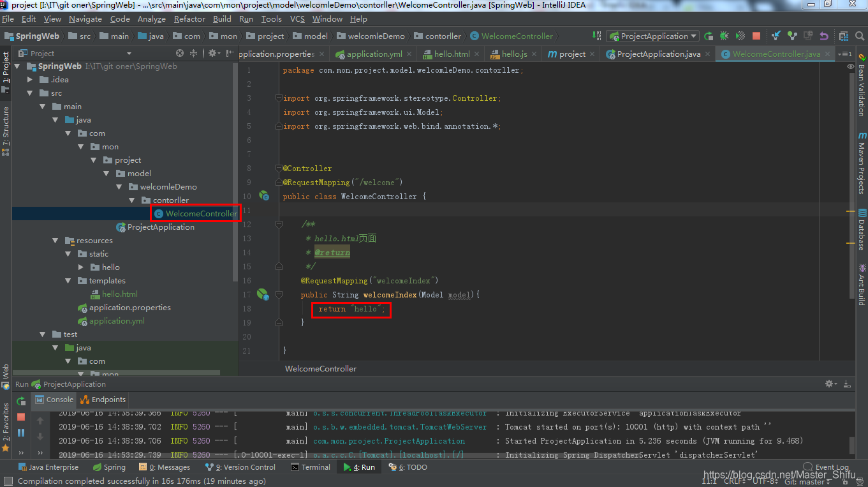Click the Build Project icon in toolbar

click(x=597, y=36)
